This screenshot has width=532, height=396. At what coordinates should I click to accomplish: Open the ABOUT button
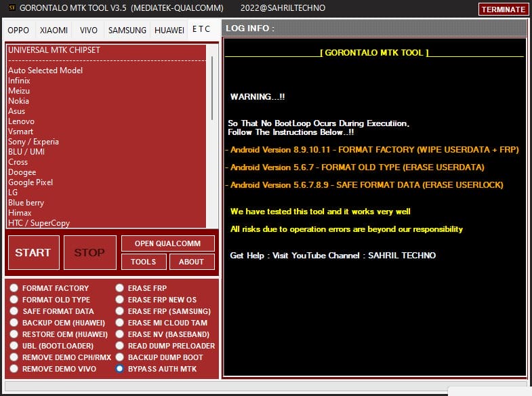(x=192, y=262)
